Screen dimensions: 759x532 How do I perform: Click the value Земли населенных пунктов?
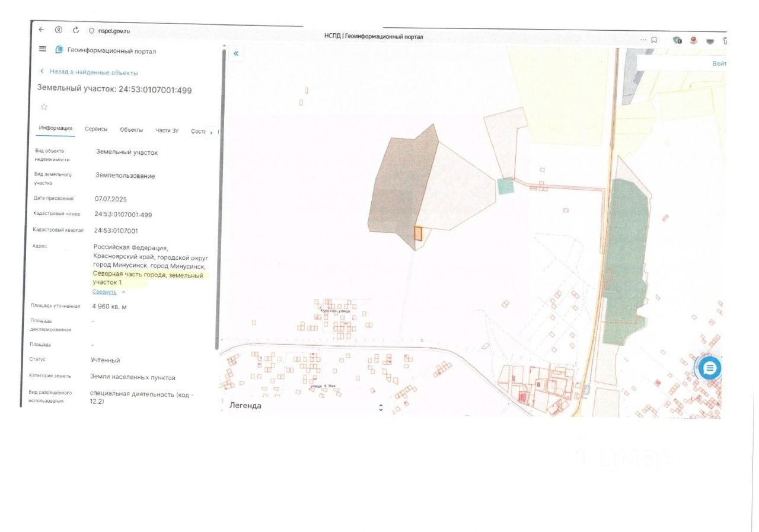[x=133, y=377]
